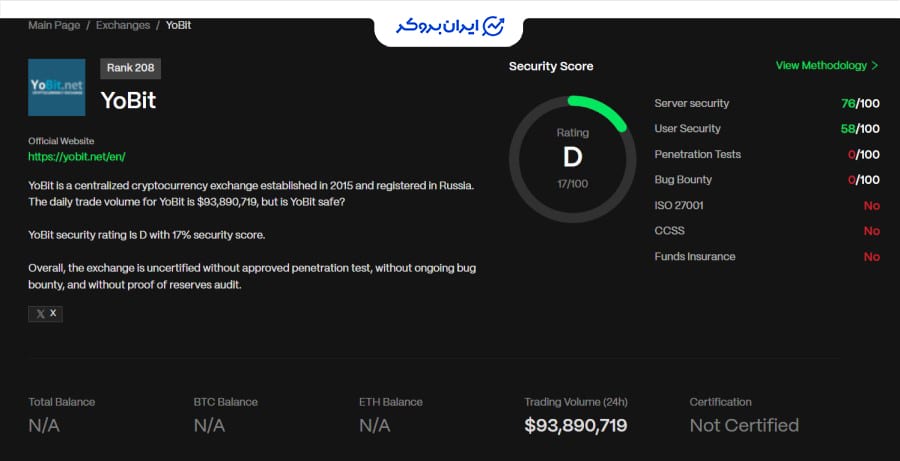Click the Funds Insurance row label

point(695,257)
